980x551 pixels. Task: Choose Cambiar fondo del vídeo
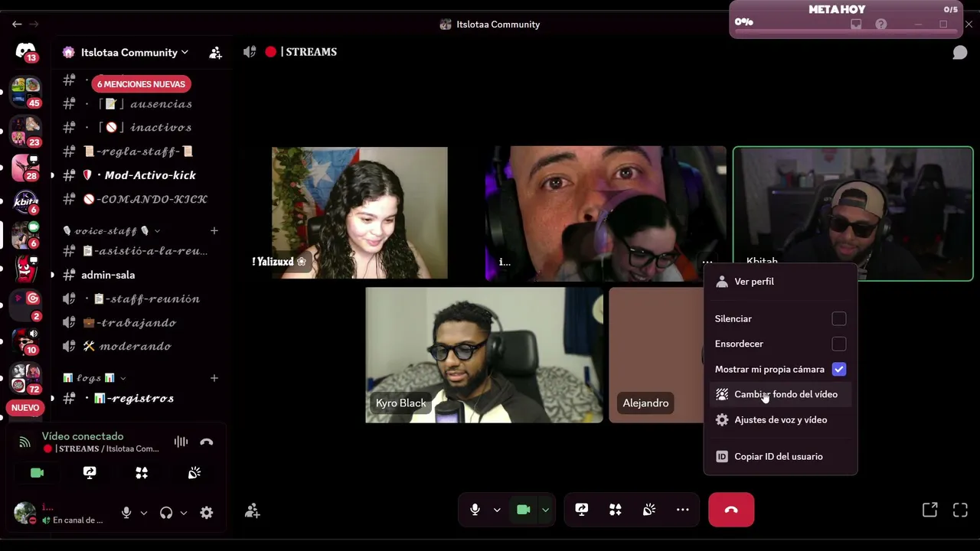click(x=781, y=394)
